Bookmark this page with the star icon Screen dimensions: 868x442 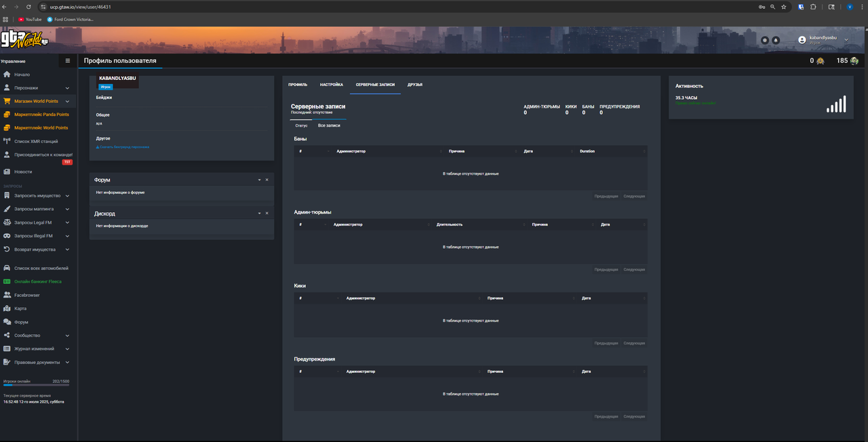(784, 7)
